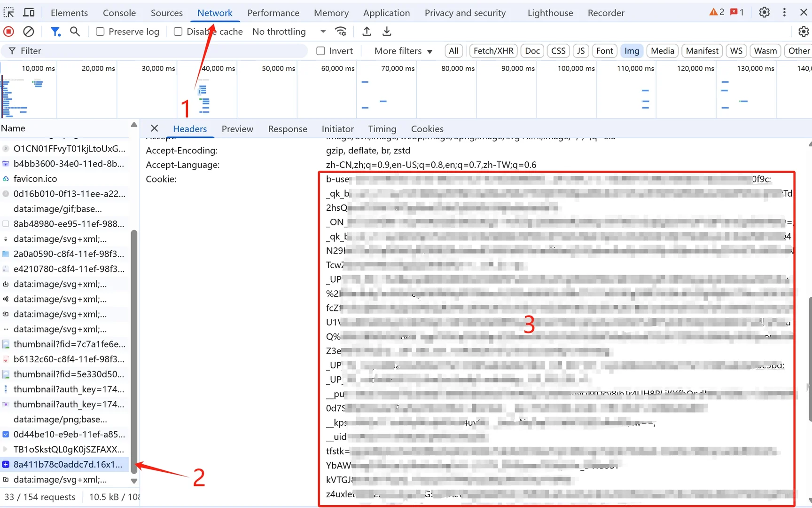This screenshot has height=508, width=812.
Task: Show the Response detail tab
Action: click(288, 129)
